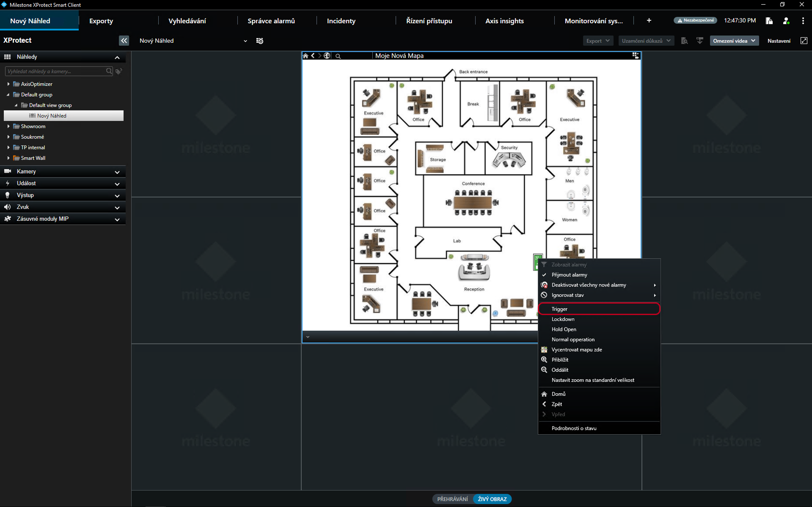The image size is (812, 507).
Task: Select Trigger in the context menu
Action: coord(599,309)
